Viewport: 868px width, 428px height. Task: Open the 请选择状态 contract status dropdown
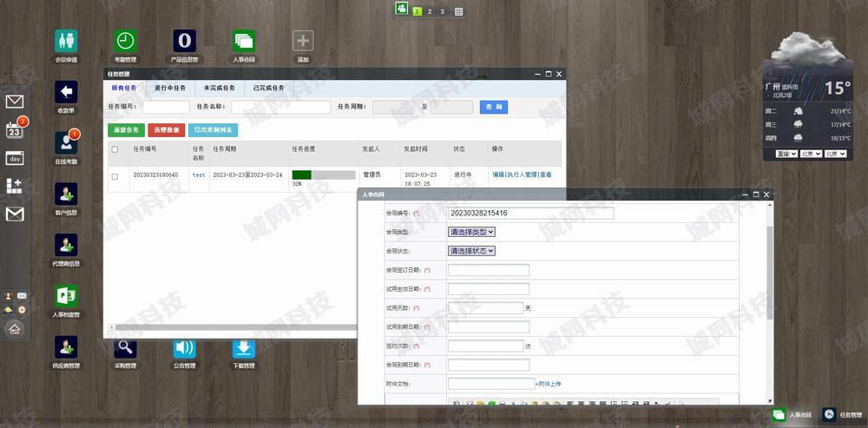[471, 251]
